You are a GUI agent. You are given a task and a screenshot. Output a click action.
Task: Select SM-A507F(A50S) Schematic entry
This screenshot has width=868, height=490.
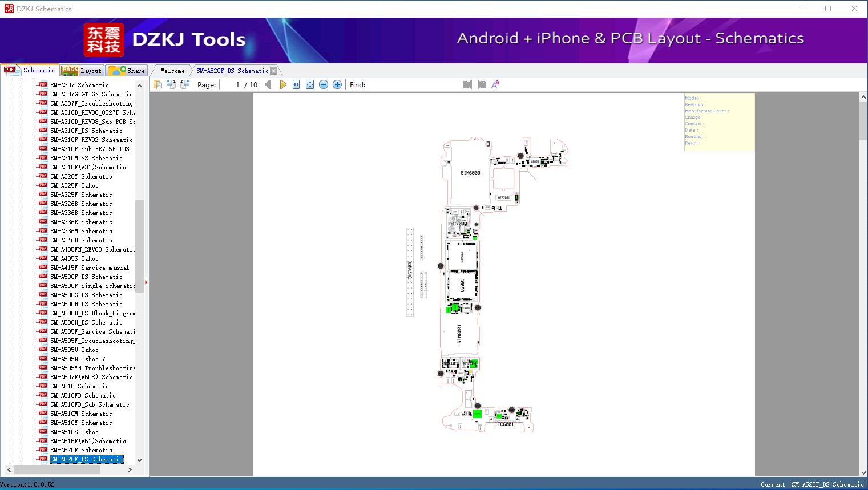[91, 377]
